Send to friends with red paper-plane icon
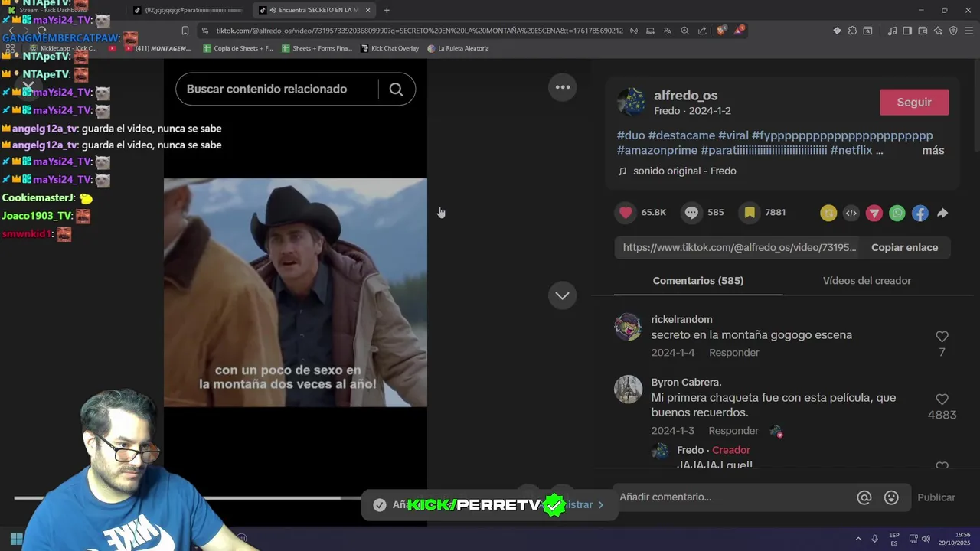 [x=874, y=214]
